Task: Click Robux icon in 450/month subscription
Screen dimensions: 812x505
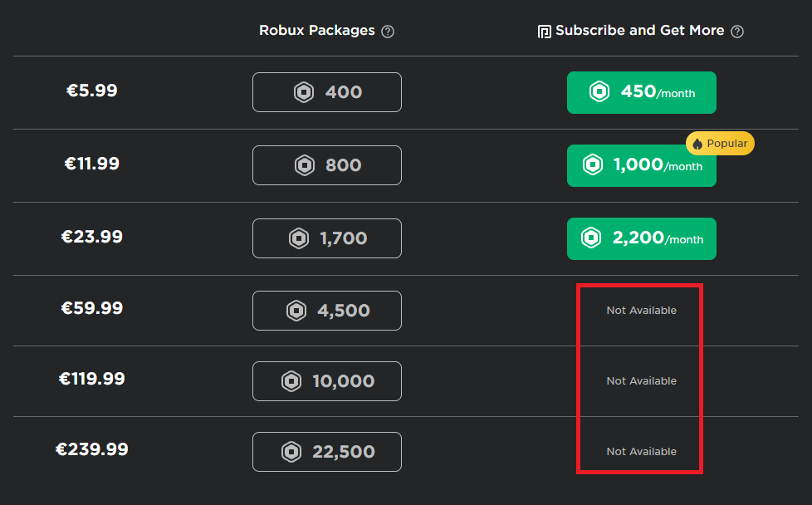Action: point(599,92)
